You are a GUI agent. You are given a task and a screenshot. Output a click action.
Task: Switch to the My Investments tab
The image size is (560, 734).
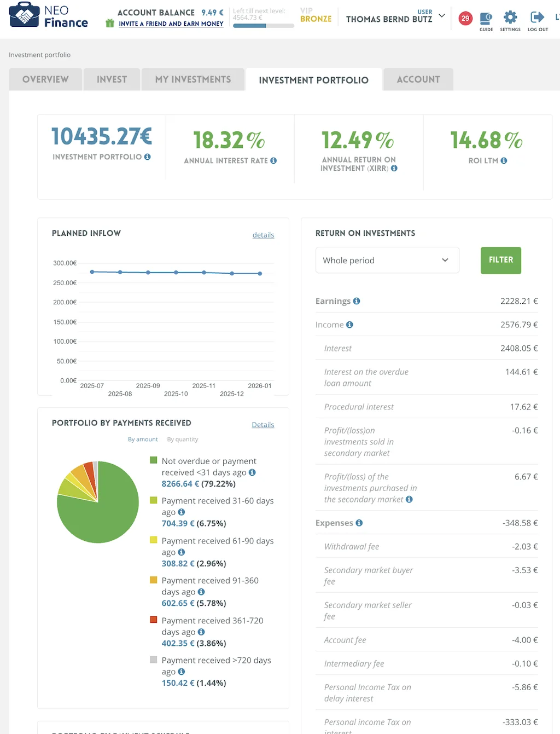pyautogui.click(x=192, y=79)
